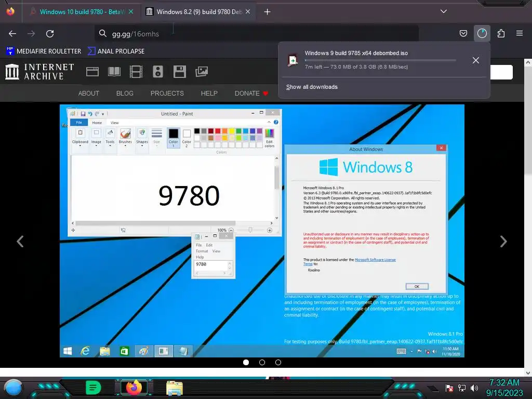Click Show all downloads
This screenshot has width=532, height=399.
[x=312, y=87]
